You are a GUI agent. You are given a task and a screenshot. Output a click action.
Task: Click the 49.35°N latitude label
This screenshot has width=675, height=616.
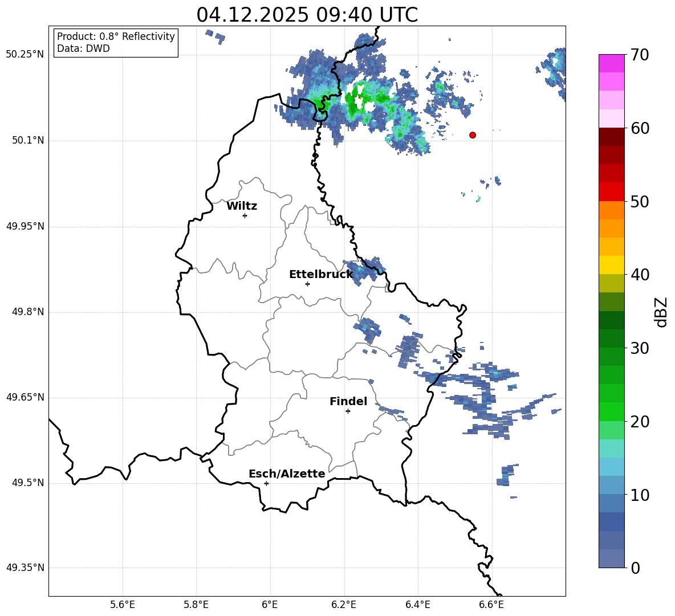(25, 568)
